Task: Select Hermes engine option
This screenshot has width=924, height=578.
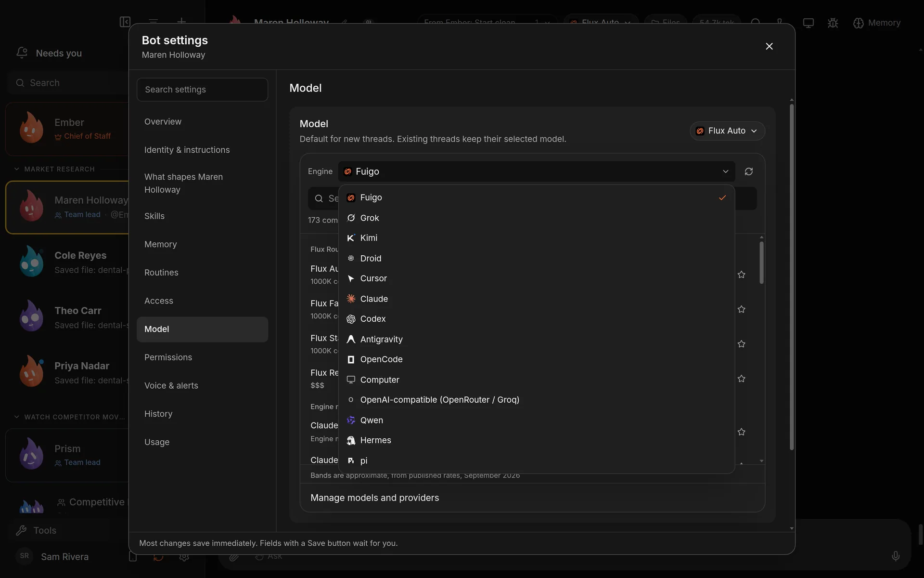Action: 536,440
